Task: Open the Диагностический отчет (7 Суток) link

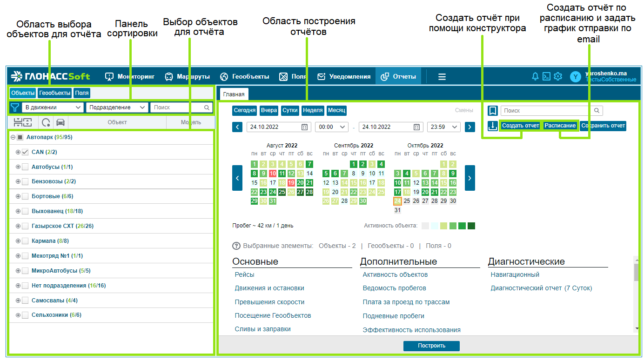Action: click(541, 288)
